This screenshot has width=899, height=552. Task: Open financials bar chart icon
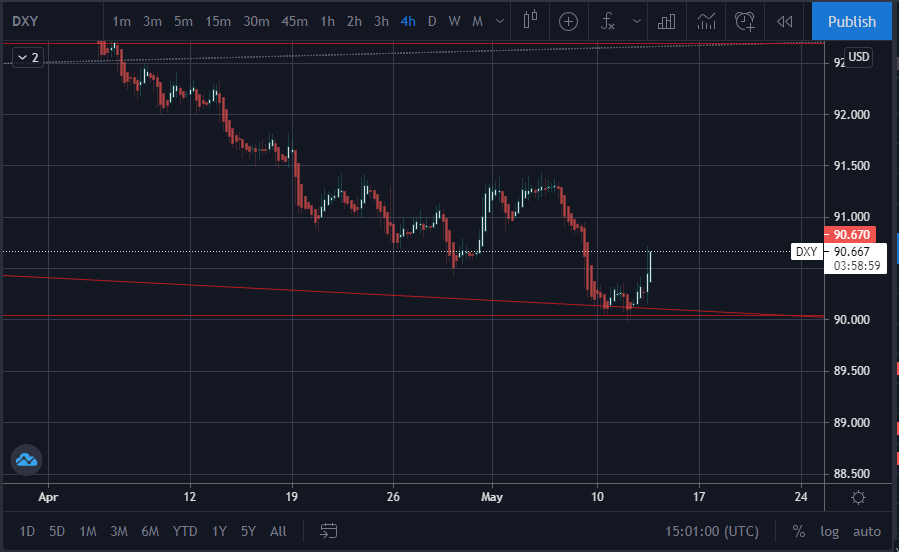666,22
